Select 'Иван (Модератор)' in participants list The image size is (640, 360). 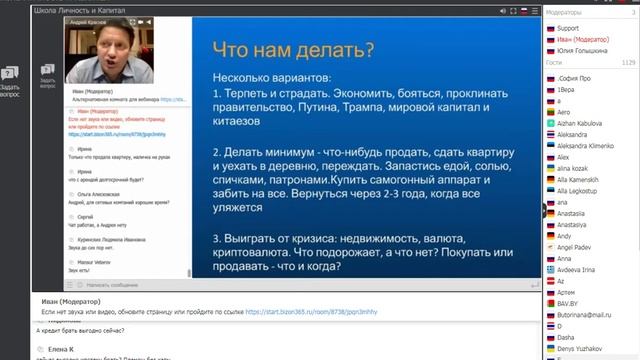[x=583, y=40]
